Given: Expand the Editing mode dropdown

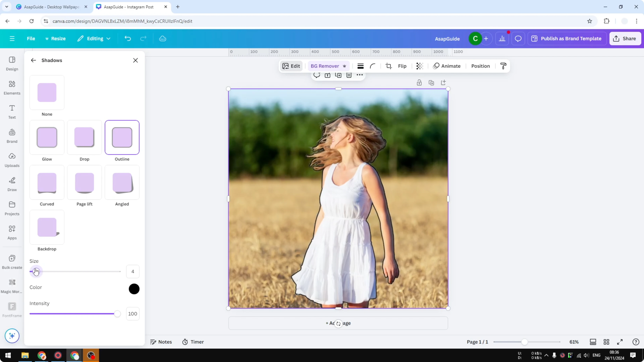Looking at the screenshot, I should click(x=94, y=38).
